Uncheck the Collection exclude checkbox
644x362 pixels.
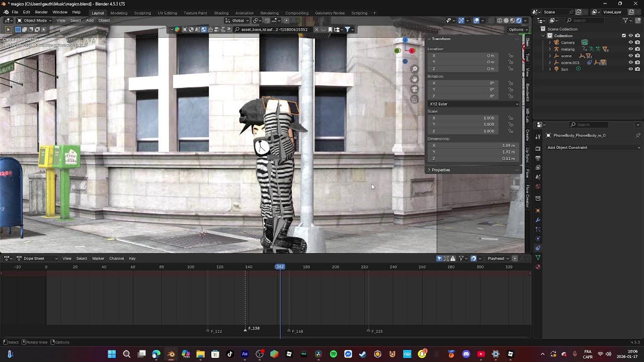624,36
